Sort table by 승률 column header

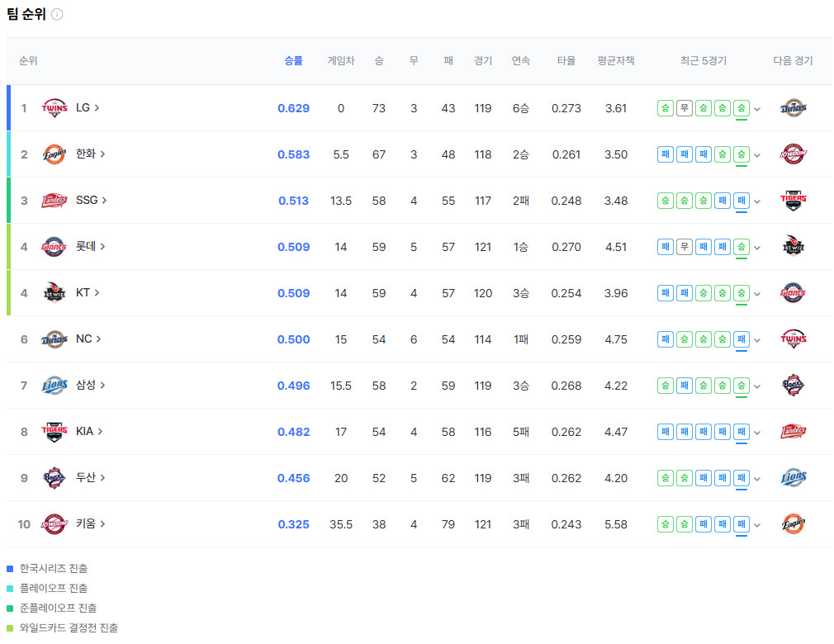coord(293,61)
